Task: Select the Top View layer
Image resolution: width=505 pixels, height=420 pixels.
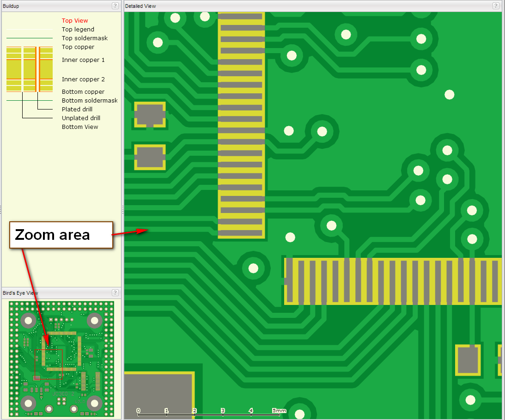Action: click(75, 21)
